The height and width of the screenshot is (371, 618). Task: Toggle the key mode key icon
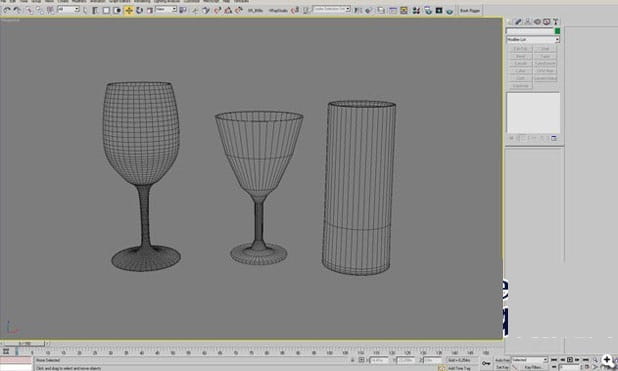pyautogui.click(x=486, y=363)
